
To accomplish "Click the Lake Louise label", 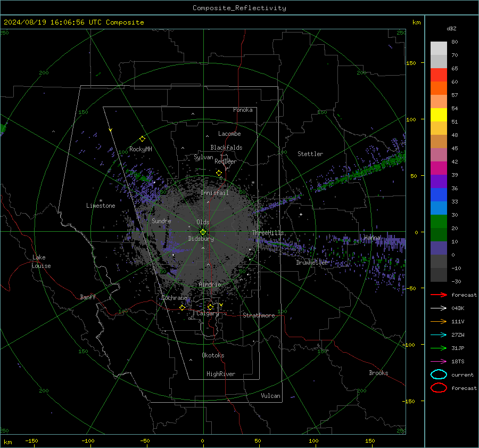I will coord(41,262).
